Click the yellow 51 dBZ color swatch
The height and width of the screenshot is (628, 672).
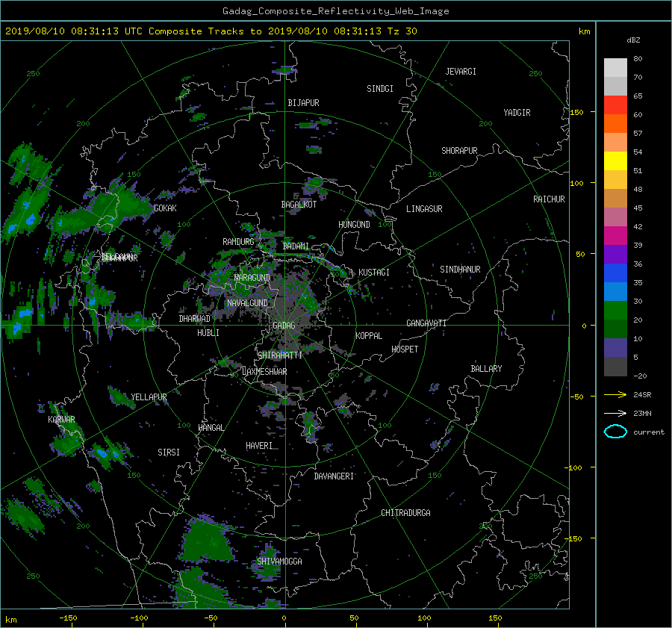tap(615, 161)
